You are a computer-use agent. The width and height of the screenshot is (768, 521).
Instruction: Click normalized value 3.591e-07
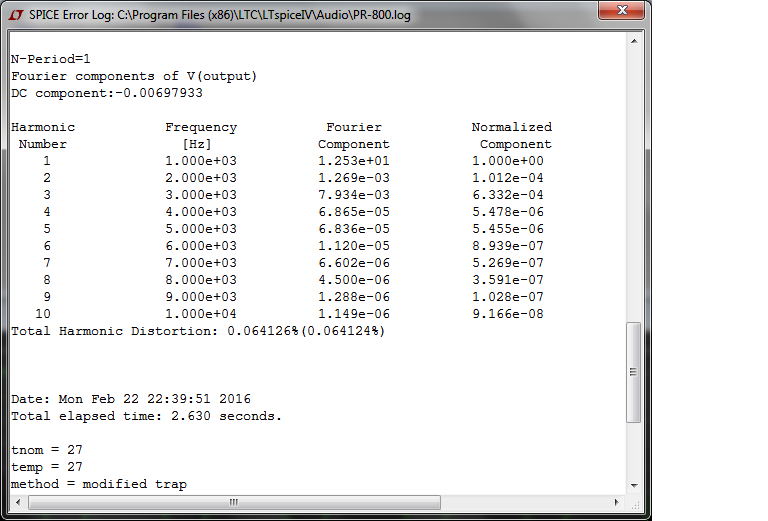point(507,280)
